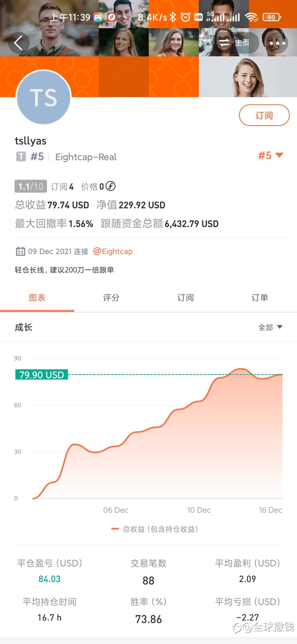Tap the calendar icon beside connection date

point(21,251)
